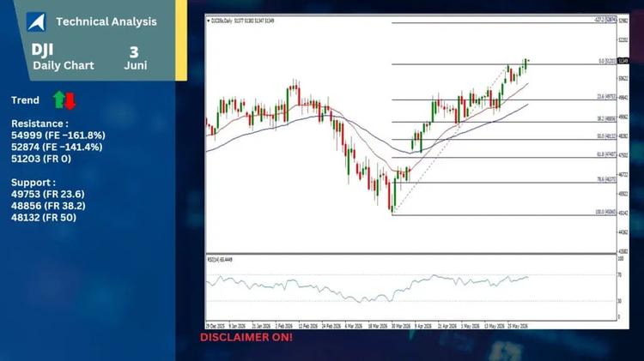Click the "Support :" heading
Viewport: 644px width, 361px height.
tap(33, 183)
